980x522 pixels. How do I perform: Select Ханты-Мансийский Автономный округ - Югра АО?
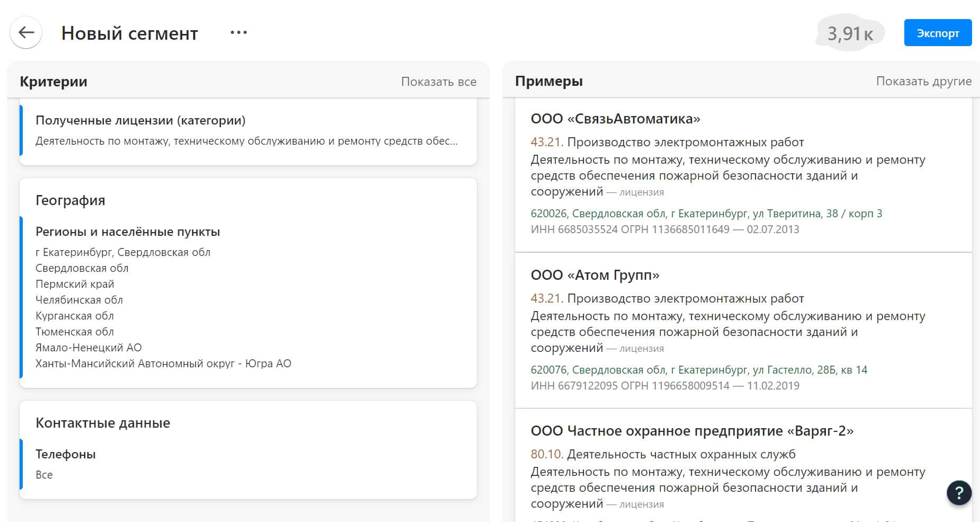(163, 364)
